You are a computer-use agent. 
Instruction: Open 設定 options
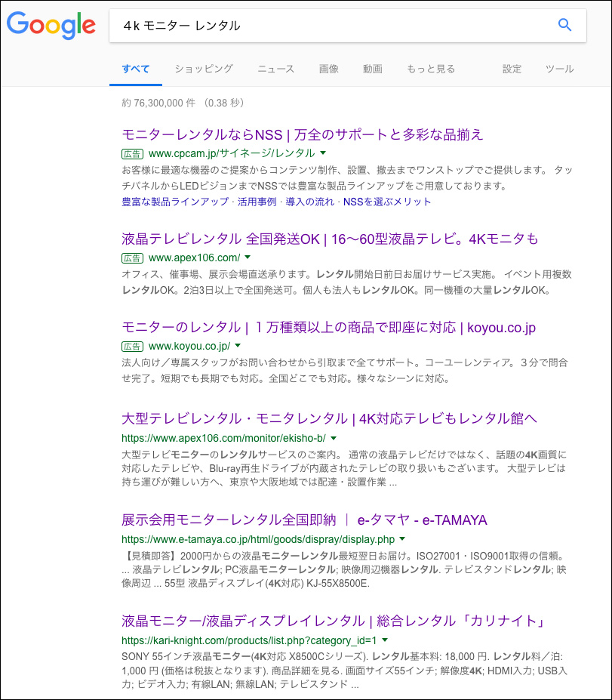pos(512,69)
